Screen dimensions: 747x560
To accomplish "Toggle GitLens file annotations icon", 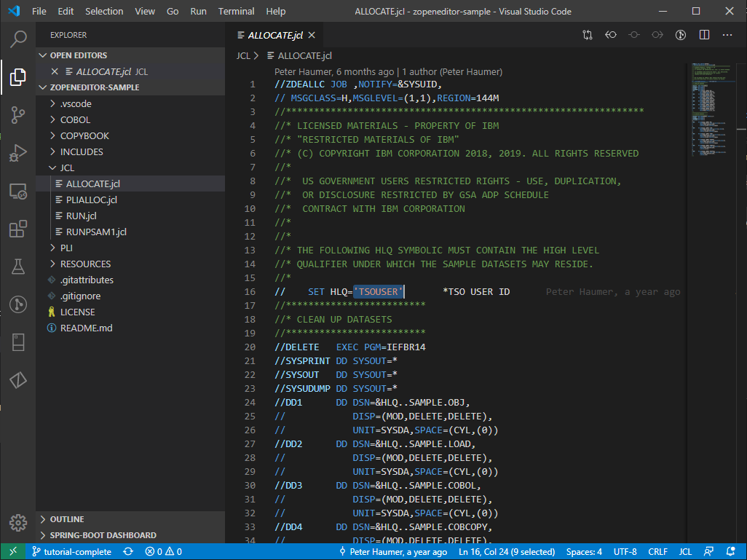I will 681,35.
